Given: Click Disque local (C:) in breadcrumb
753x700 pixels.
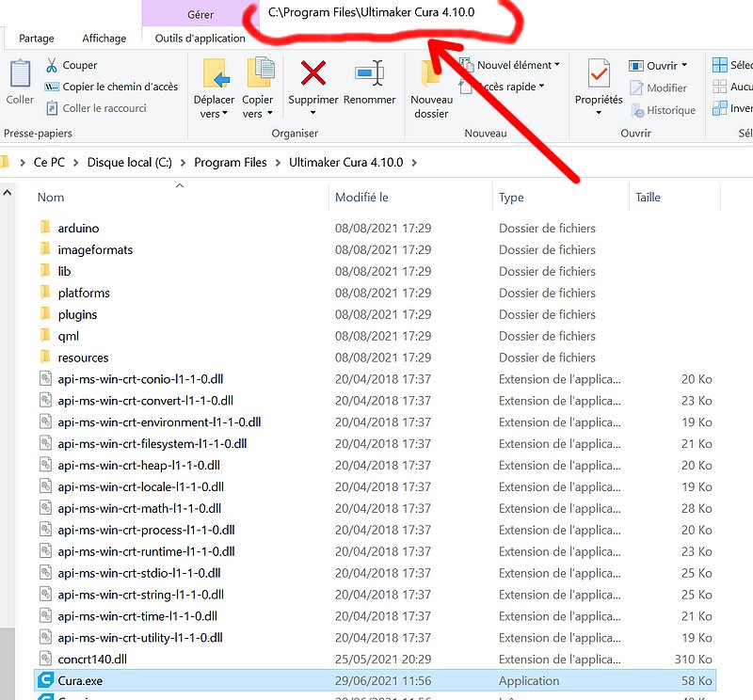Looking at the screenshot, I should pos(129,162).
